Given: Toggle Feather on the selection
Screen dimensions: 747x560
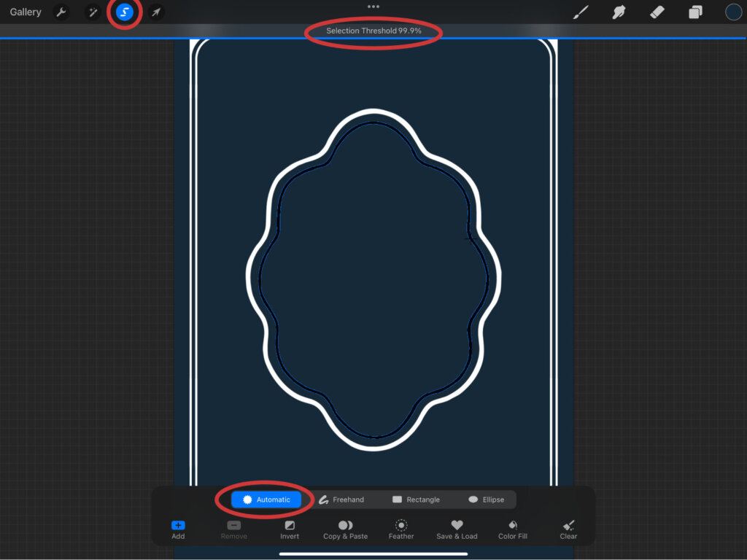Looking at the screenshot, I should (401, 529).
